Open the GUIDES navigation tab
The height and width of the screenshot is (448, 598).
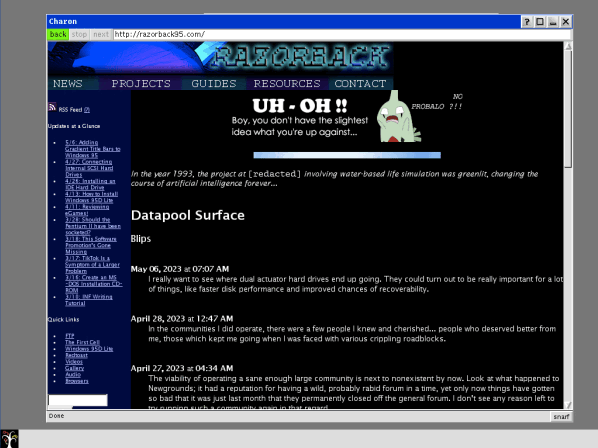(214, 83)
